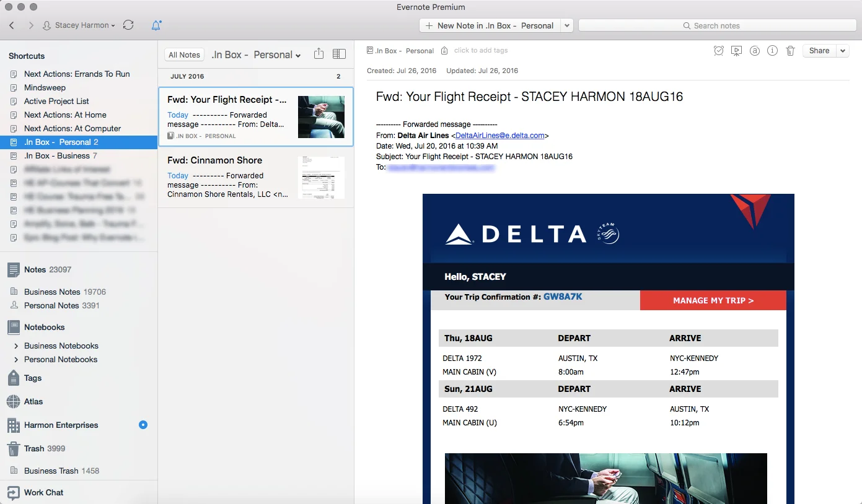Delete note with trash icon
Viewport: 862px width, 504px height.
click(x=790, y=51)
